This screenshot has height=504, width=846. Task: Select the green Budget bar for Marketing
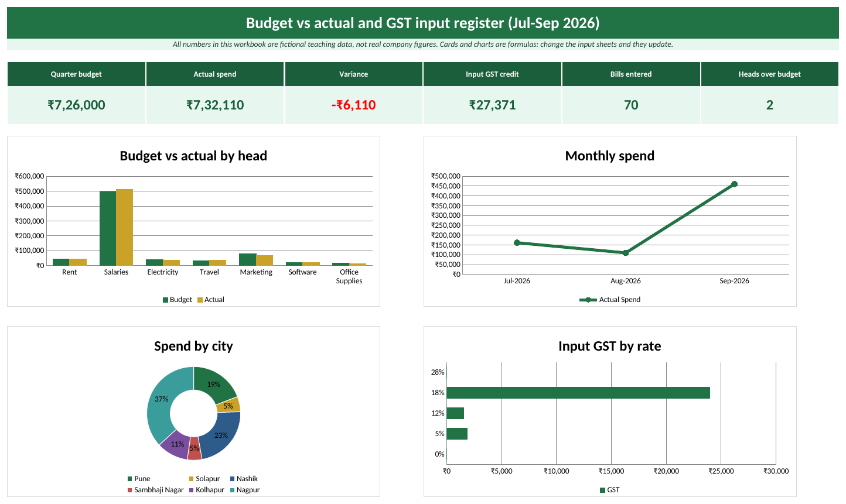[x=248, y=259]
